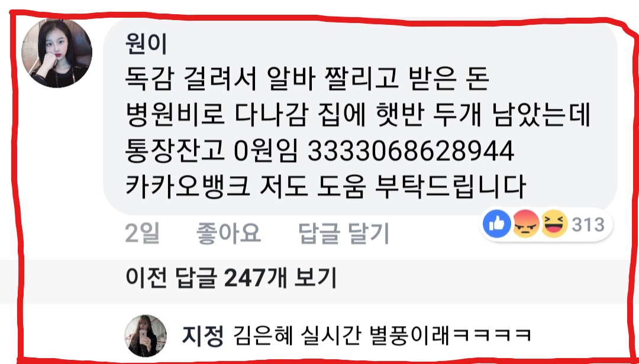
Task: Like the comment with 좋아요
Action: tap(228, 234)
